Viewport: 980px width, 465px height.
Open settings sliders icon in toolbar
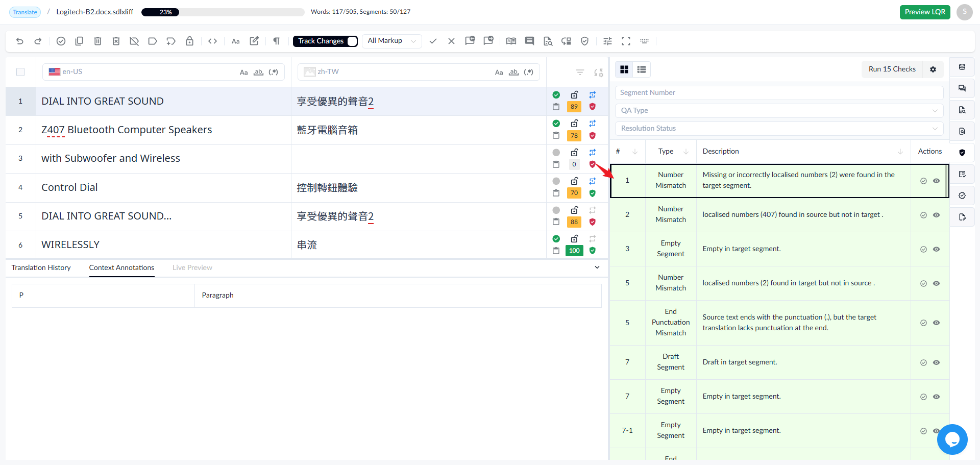tap(607, 41)
